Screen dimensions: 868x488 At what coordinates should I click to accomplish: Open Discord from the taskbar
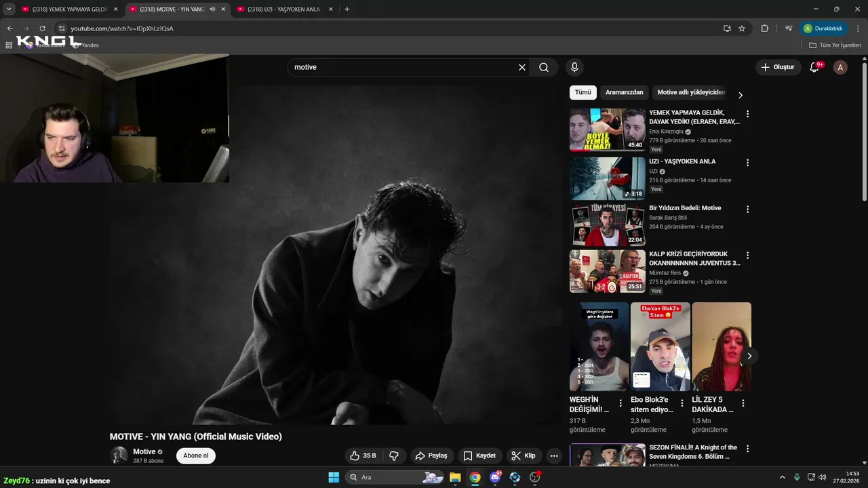coord(495,477)
